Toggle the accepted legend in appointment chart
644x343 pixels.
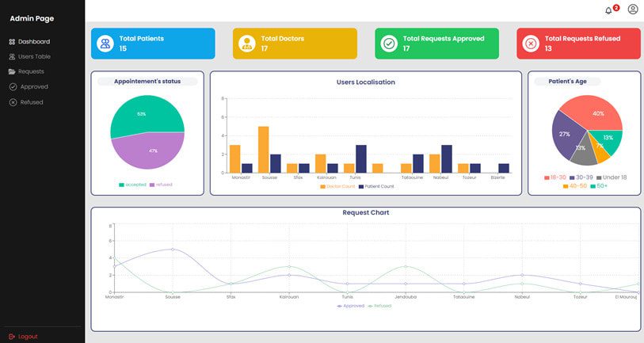click(x=132, y=185)
